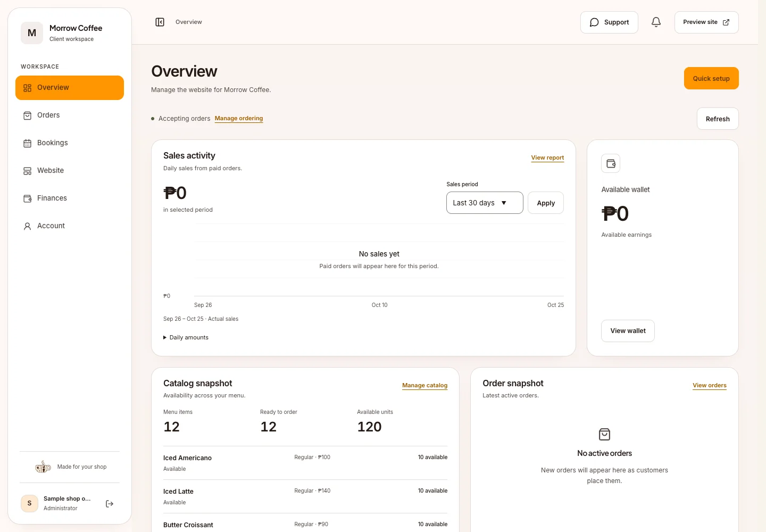Follow the View orders link
The height and width of the screenshot is (532, 766).
click(710, 386)
